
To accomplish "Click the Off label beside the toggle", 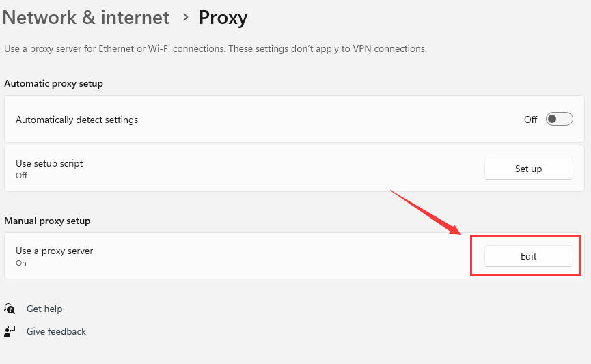I will click(x=530, y=120).
